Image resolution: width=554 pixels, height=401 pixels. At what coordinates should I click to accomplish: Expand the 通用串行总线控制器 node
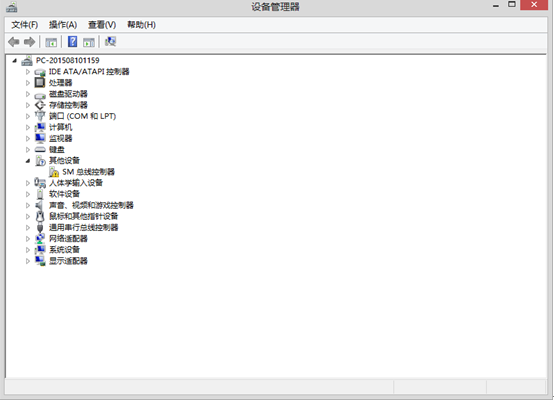(x=28, y=228)
